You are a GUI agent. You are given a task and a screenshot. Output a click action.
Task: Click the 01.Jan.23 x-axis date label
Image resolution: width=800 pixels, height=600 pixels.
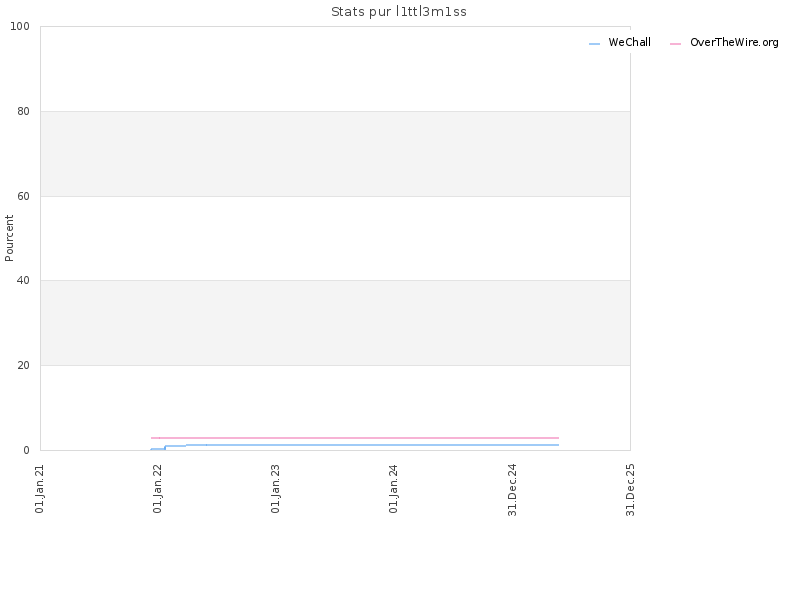[x=275, y=488]
